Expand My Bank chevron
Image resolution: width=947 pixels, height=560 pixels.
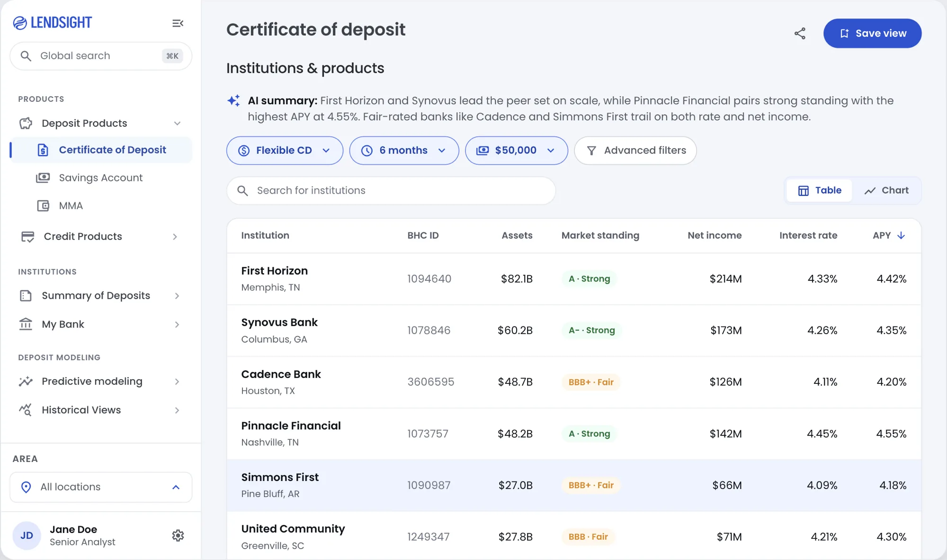tap(177, 325)
